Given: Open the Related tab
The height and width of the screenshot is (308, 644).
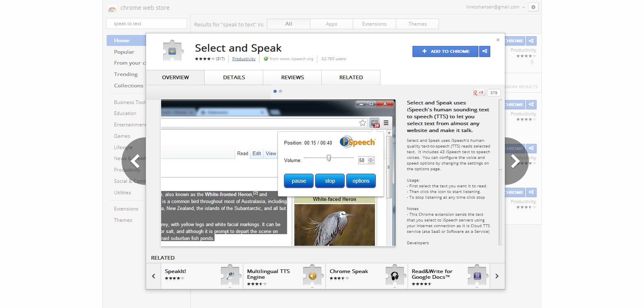Looking at the screenshot, I should coord(351,78).
